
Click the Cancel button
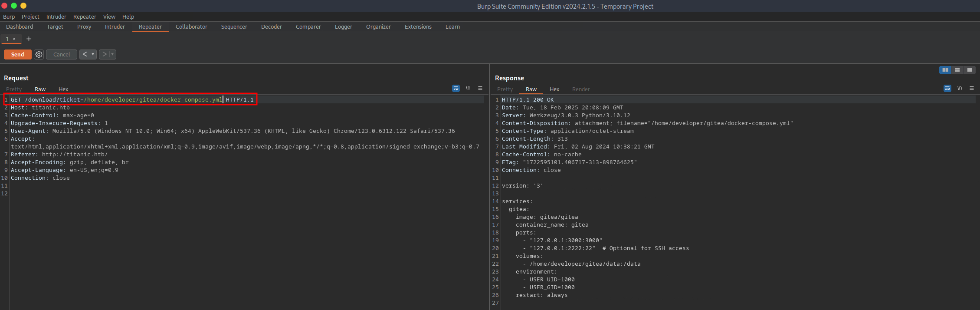[62, 54]
